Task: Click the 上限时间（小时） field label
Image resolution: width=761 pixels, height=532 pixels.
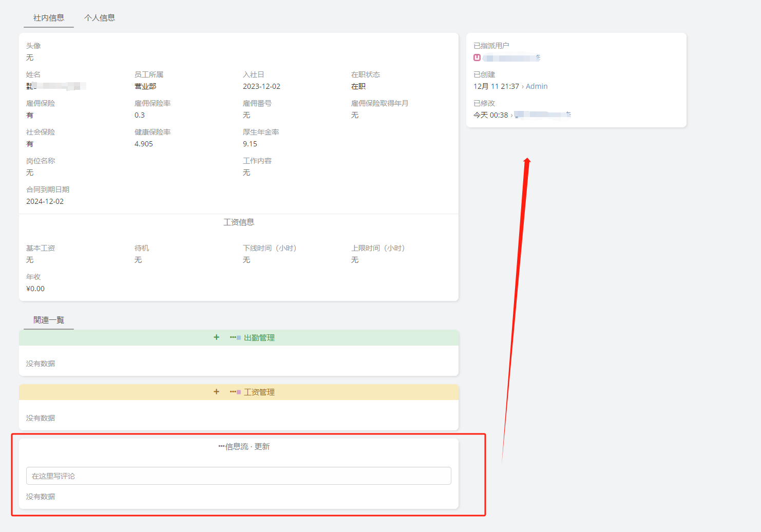Action: (x=378, y=248)
